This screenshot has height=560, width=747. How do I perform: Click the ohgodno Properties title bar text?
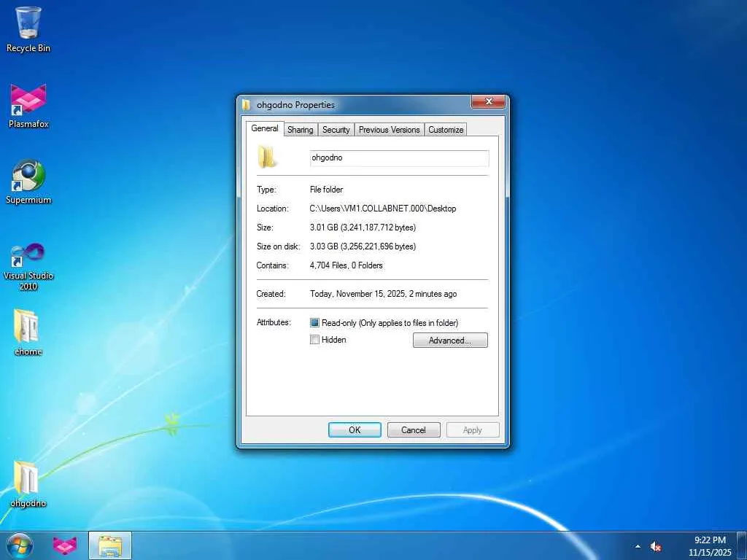(x=295, y=105)
